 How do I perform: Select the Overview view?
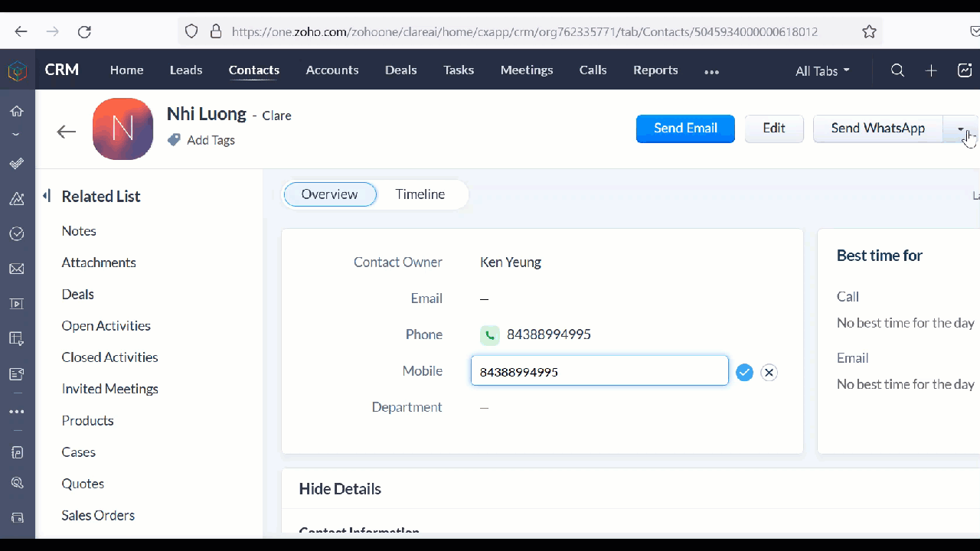pyautogui.click(x=330, y=194)
